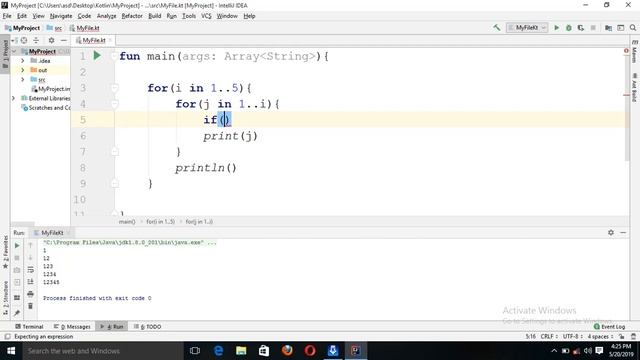
Task: Click the CRLF line separator selector in the status bar
Action: [x=549, y=336]
